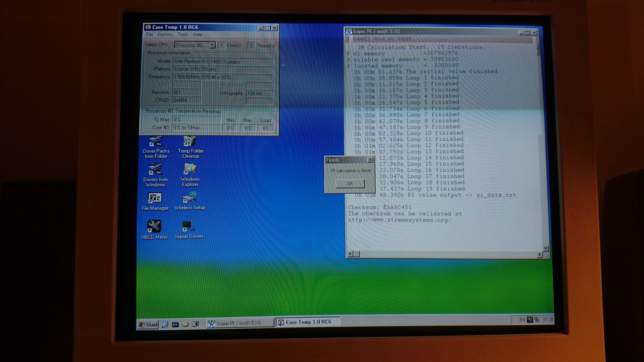Viewport: 644px width, 362px height.
Task: Close the Finish dialog
Action: pyautogui.click(x=370, y=160)
